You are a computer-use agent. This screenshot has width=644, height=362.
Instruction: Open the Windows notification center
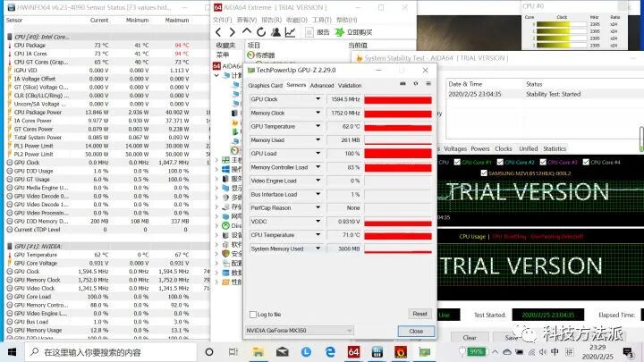[x=628, y=352]
